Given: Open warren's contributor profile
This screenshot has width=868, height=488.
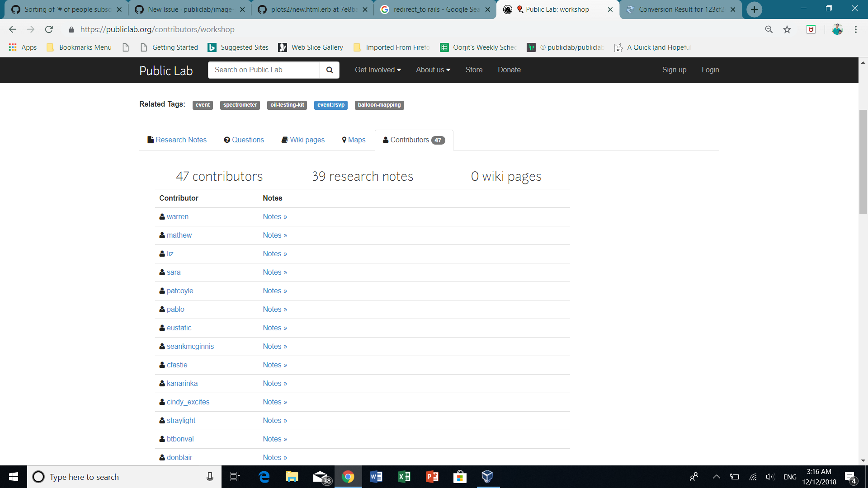Looking at the screenshot, I should tap(177, 216).
